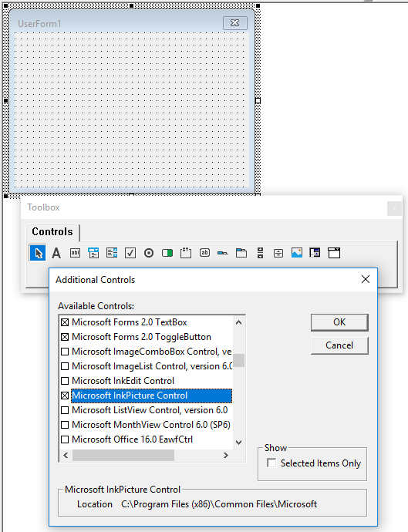Check Microsoft InkEdit Control box
The height and width of the screenshot is (532, 408).
click(65, 381)
